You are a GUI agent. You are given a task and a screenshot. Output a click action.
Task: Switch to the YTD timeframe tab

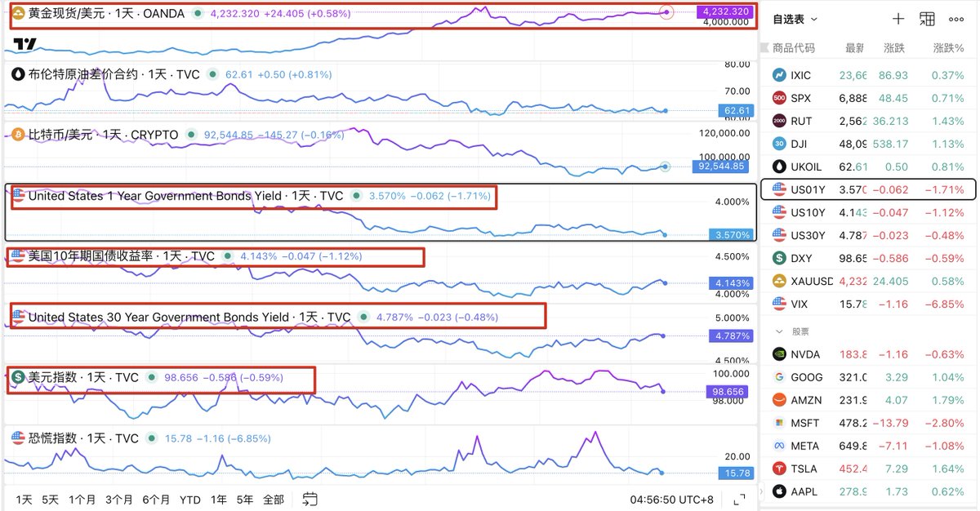click(x=189, y=499)
